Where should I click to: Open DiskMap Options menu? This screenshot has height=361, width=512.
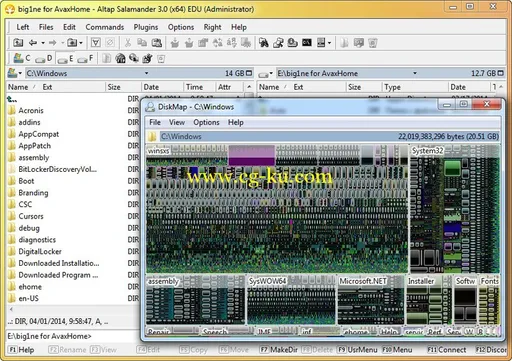(206, 122)
